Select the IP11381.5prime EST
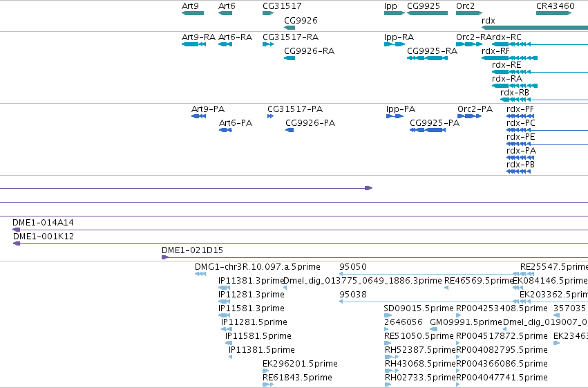The height and width of the screenshot is (388, 588). click(x=230, y=357)
